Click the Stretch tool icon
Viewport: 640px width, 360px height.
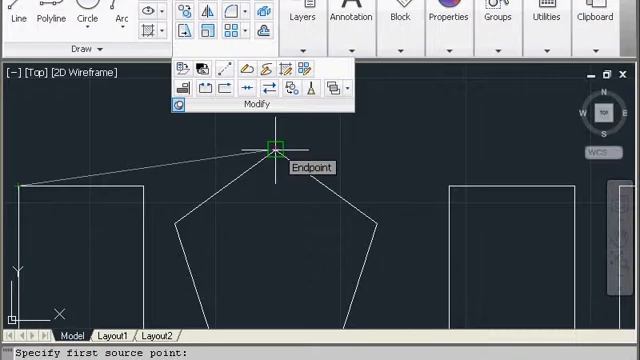click(x=184, y=31)
